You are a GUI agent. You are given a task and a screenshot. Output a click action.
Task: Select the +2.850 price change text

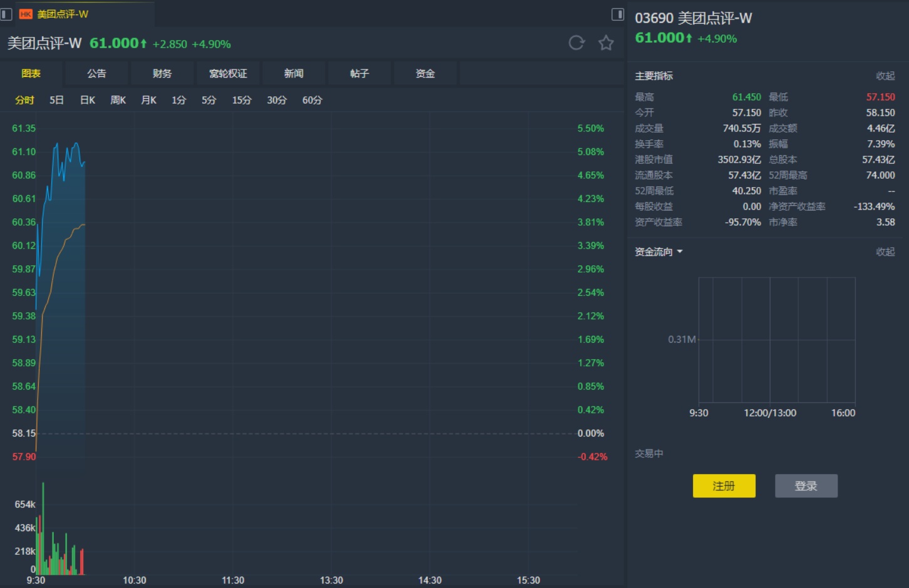(x=170, y=44)
